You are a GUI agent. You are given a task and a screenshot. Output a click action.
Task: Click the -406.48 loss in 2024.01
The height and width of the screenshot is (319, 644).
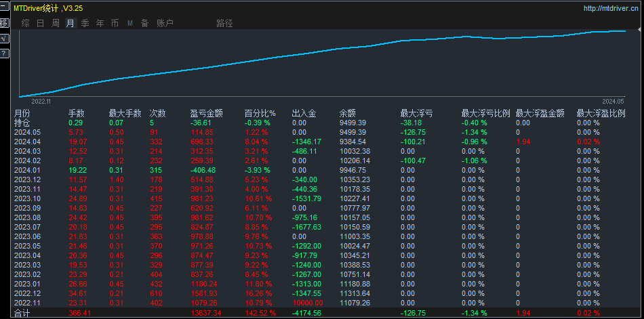[x=203, y=170]
